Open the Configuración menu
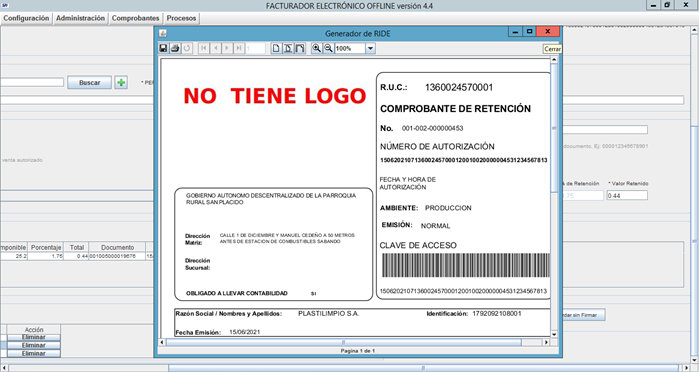The height and width of the screenshot is (372, 699). click(26, 18)
